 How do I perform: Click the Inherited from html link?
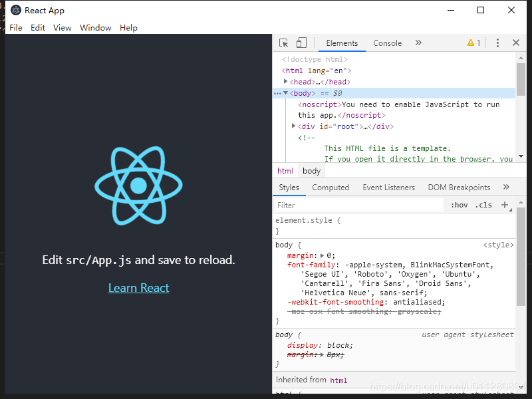[338, 380]
